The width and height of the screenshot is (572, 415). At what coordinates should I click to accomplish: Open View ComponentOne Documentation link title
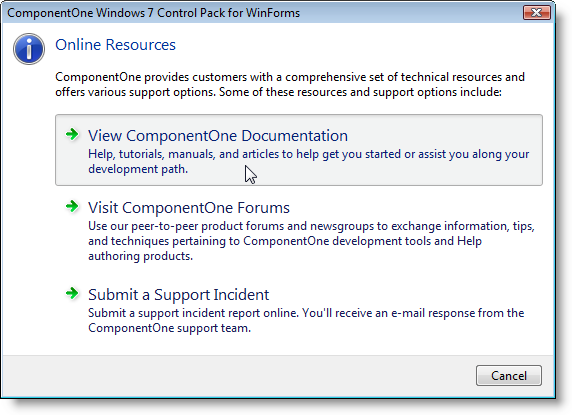tap(218, 136)
